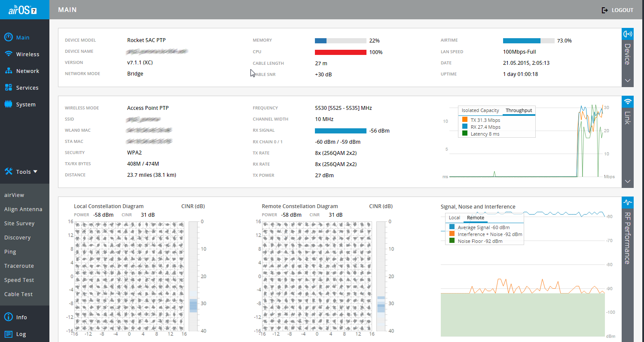The width and height of the screenshot is (644, 342).
Task: Click the System chip icon
Action: point(8,104)
